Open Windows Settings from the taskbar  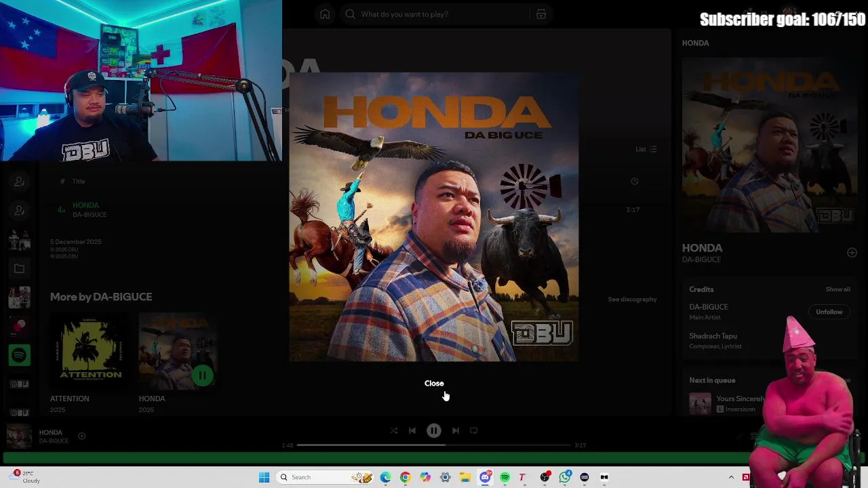pos(445,477)
